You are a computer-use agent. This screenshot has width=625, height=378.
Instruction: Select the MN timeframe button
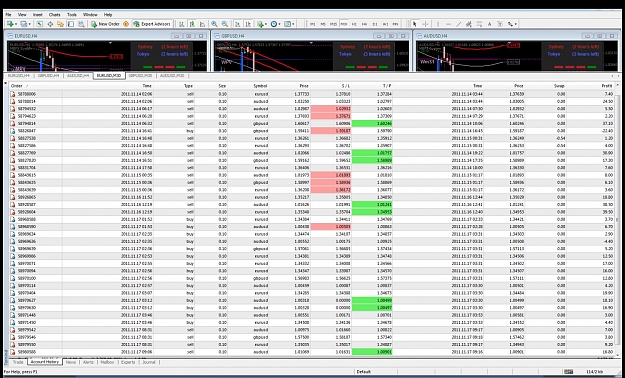pyautogui.click(x=395, y=24)
